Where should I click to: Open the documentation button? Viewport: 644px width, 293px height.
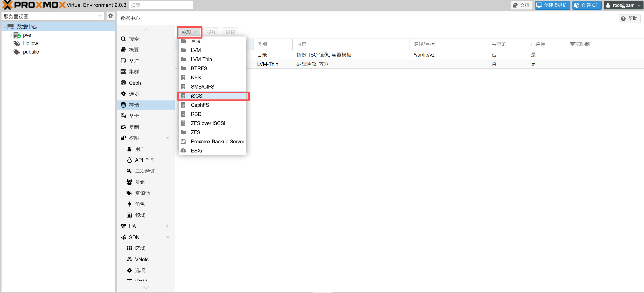tap(521, 5)
